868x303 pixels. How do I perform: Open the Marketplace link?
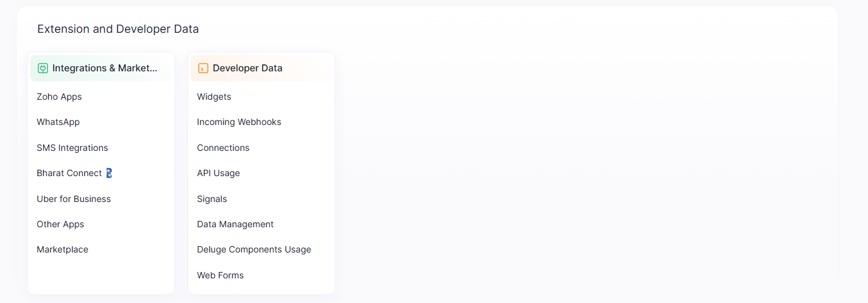coord(62,249)
